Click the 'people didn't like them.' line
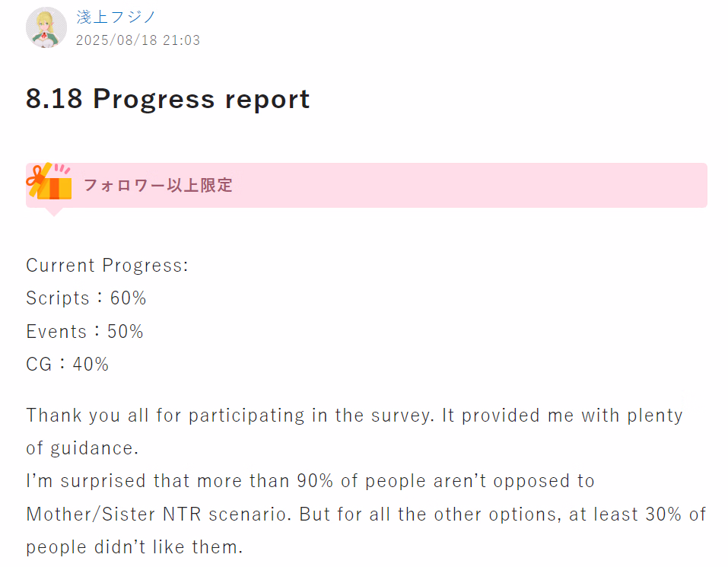Screen dimensions: 728x567 click(134, 547)
